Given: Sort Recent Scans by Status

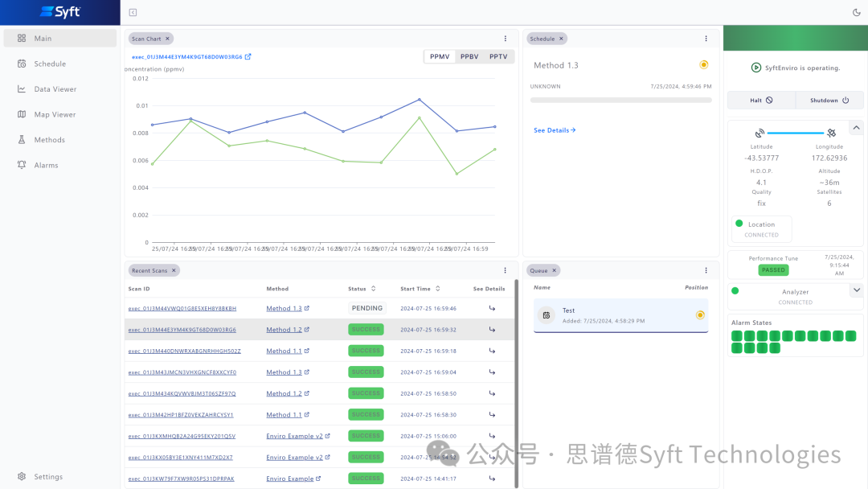Looking at the screenshot, I should coord(362,289).
